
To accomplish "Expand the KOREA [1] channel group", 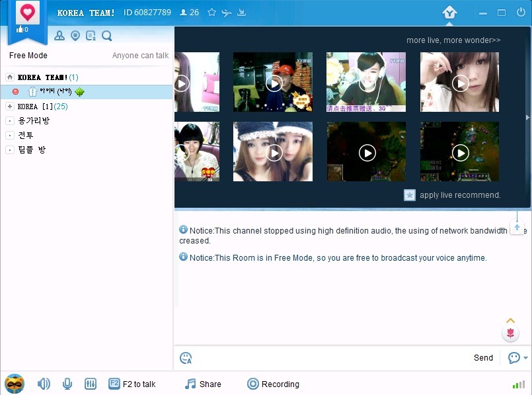I will 10,107.
